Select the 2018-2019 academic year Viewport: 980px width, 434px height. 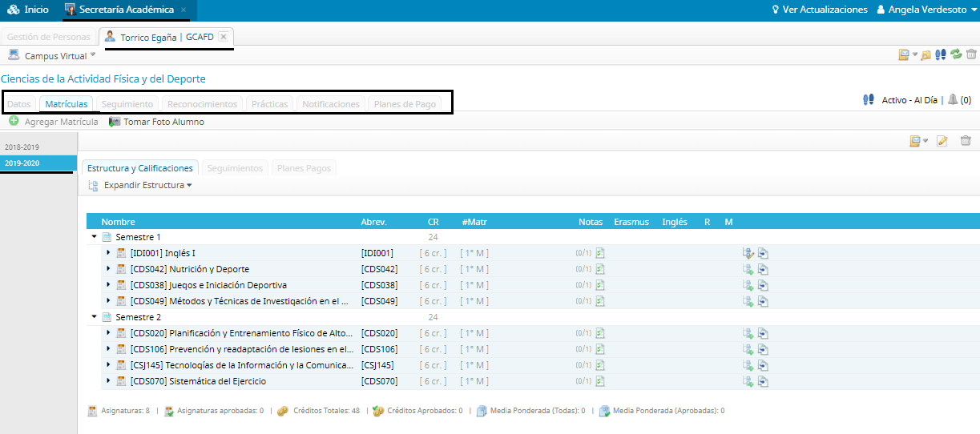coord(21,147)
